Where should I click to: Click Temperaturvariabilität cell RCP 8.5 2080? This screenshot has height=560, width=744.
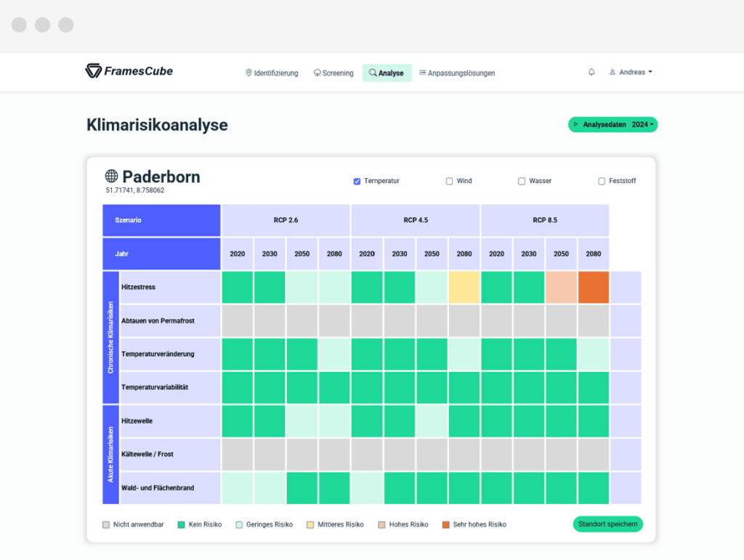594,387
